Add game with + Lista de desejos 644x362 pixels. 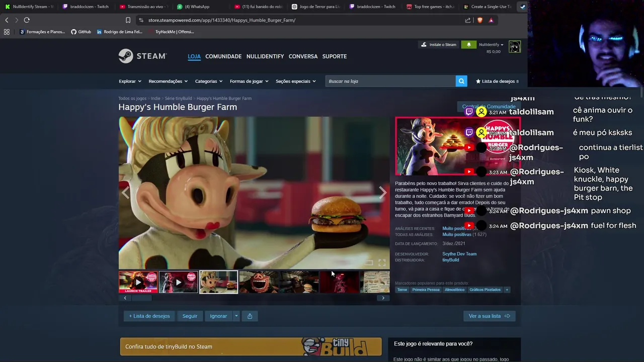point(149,316)
